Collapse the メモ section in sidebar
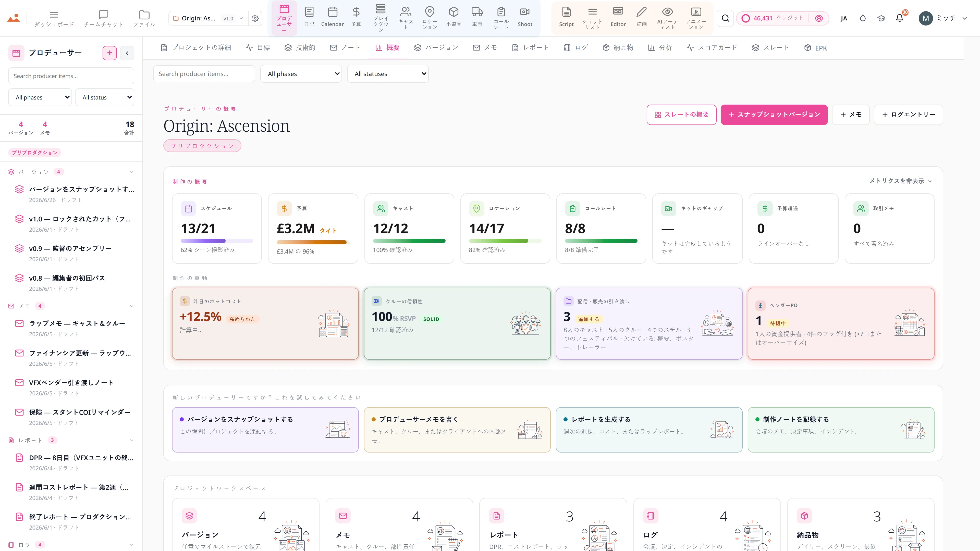 pyautogui.click(x=132, y=306)
